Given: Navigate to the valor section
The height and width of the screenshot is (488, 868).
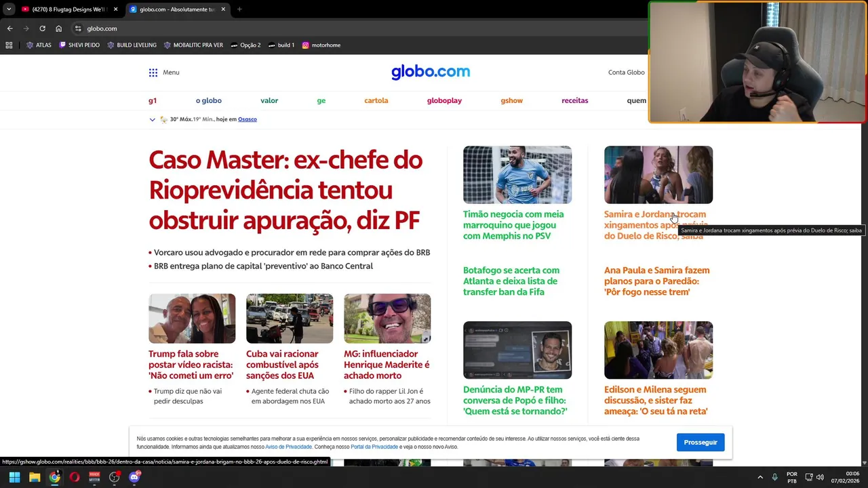Looking at the screenshot, I should tap(269, 100).
